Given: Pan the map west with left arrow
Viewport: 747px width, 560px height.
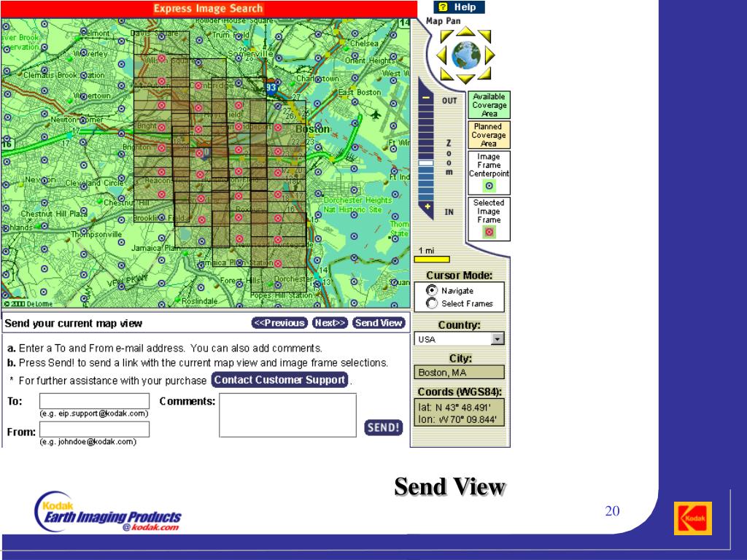Looking at the screenshot, I should pyautogui.click(x=441, y=55).
